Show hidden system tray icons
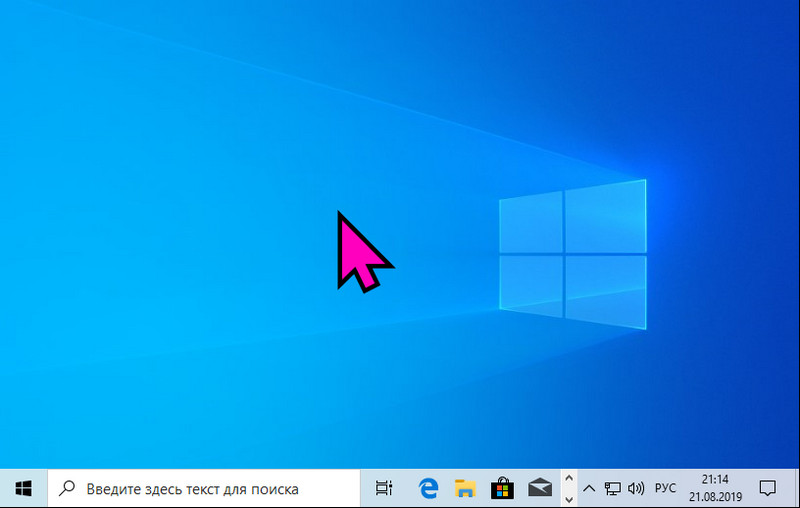The height and width of the screenshot is (508, 800). pos(589,489)
